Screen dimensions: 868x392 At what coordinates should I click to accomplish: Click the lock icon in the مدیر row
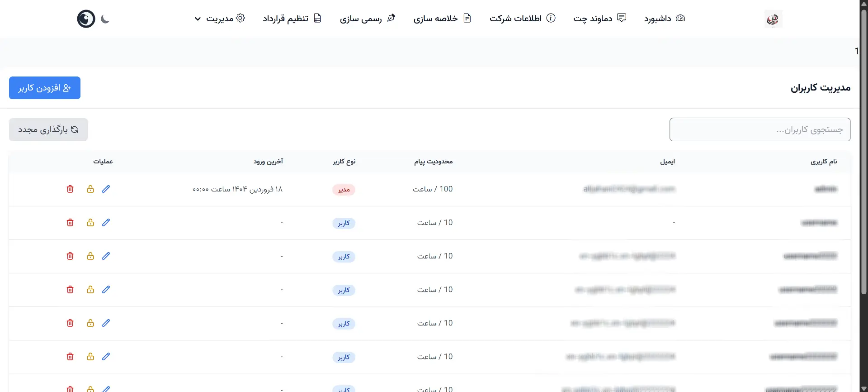point(90,189)
